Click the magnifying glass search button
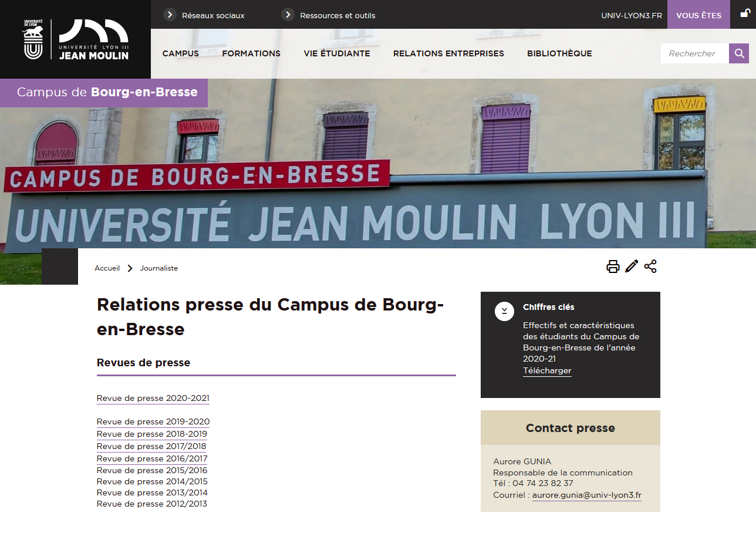 click(x=739, y=53)
